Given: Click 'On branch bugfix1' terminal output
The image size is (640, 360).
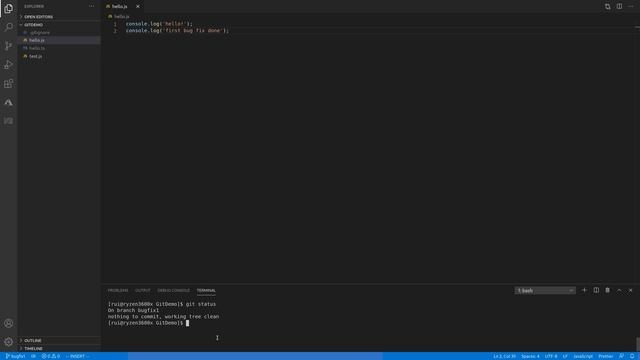Looking at the screenshot, I should click(x=133, y=310).
